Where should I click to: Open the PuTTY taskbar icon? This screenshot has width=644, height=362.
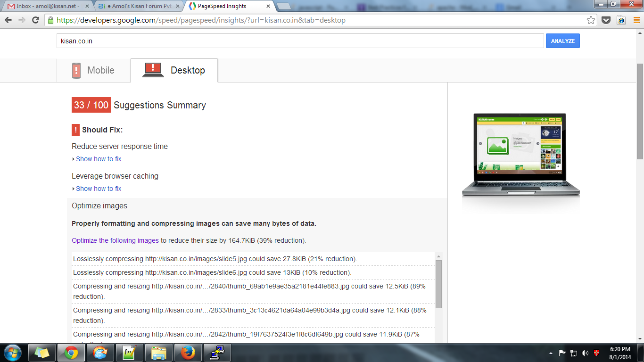(217, 353)
